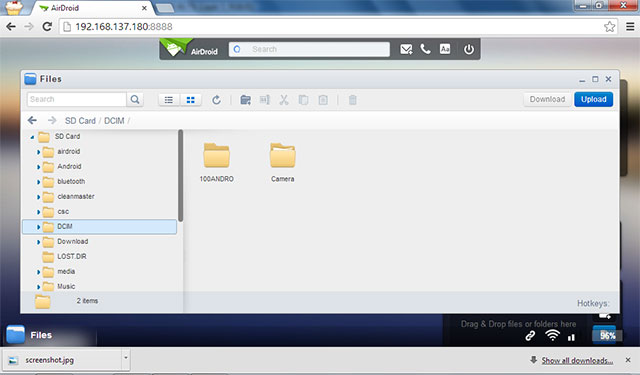Expand the Download folder node
Screen dimensions: 640x375
[x=38, y=242]
